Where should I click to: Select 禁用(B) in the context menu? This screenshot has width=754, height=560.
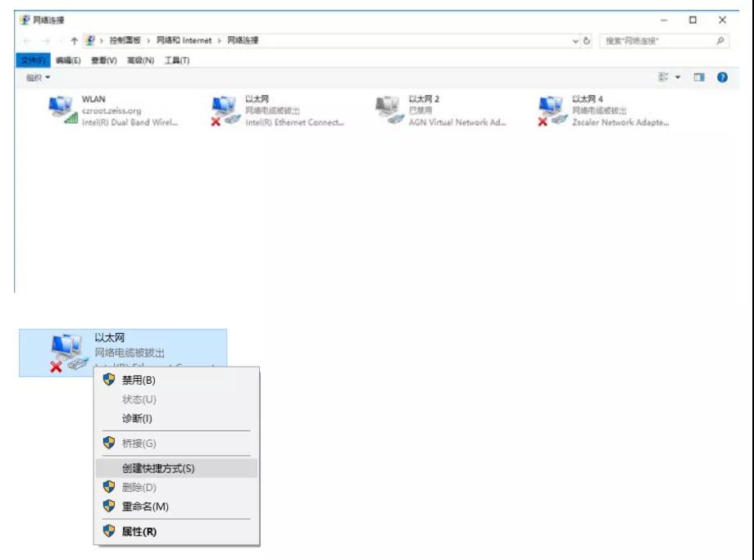pos(139,380)
